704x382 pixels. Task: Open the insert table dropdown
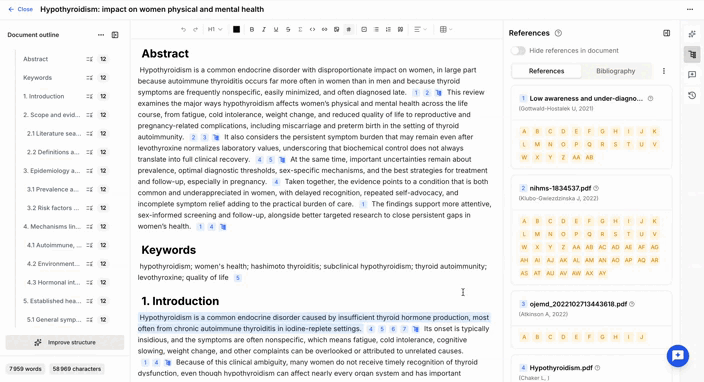pyautogui.click(x=446, y=30)
